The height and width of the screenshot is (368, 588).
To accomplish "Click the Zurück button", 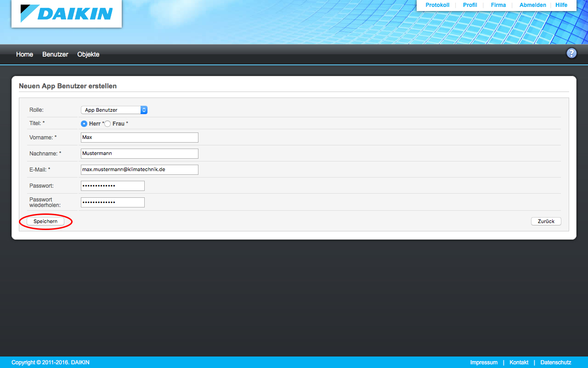I will click(546, 221).
